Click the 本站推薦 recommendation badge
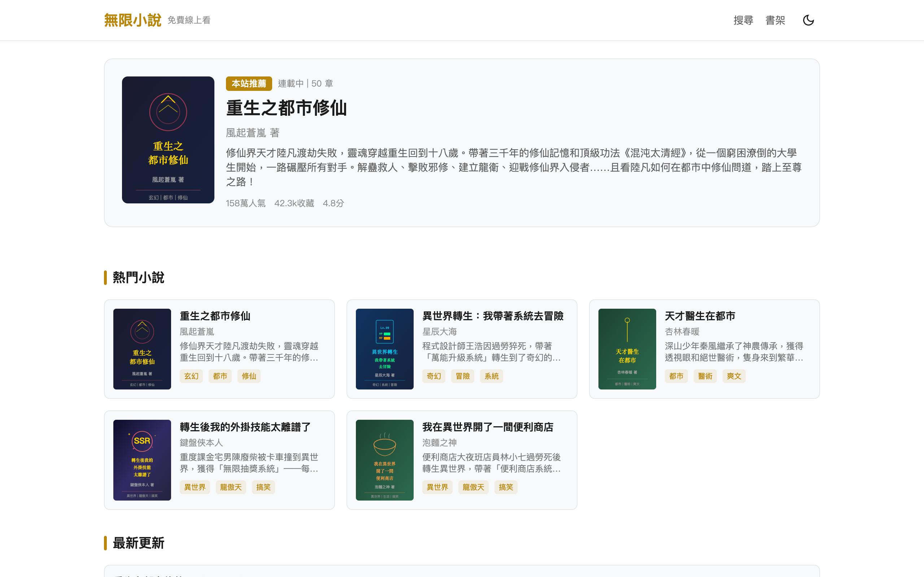Screen dimensions: 924x577 [x=249, y=84]
